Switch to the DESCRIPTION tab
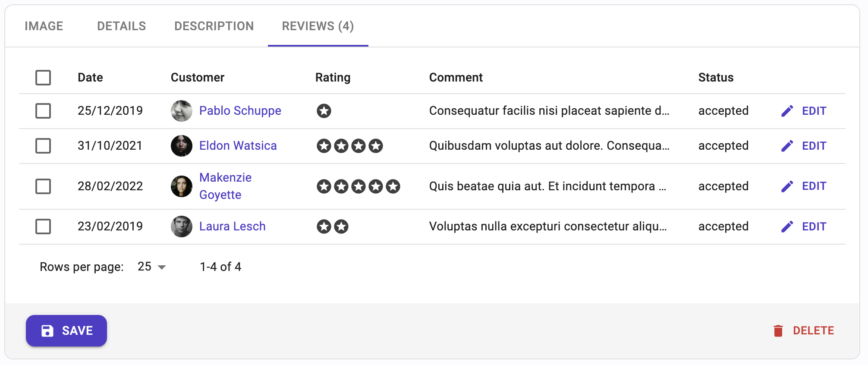868x365 pixels. coord(214,26)
